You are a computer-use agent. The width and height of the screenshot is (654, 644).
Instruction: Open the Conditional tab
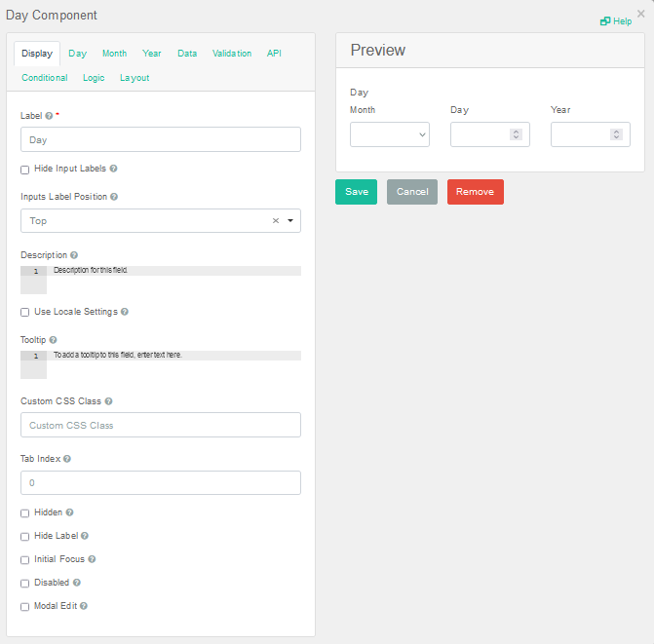click(45, 78)
